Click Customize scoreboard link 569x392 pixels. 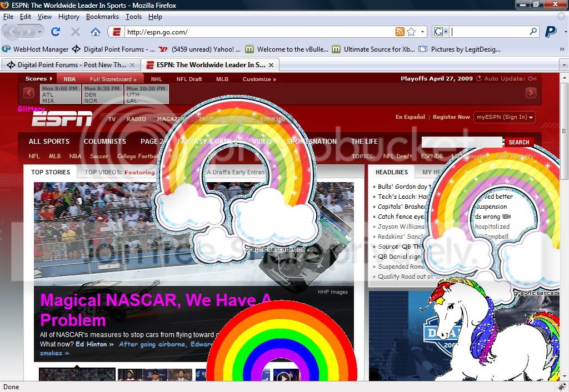(259, 79)
